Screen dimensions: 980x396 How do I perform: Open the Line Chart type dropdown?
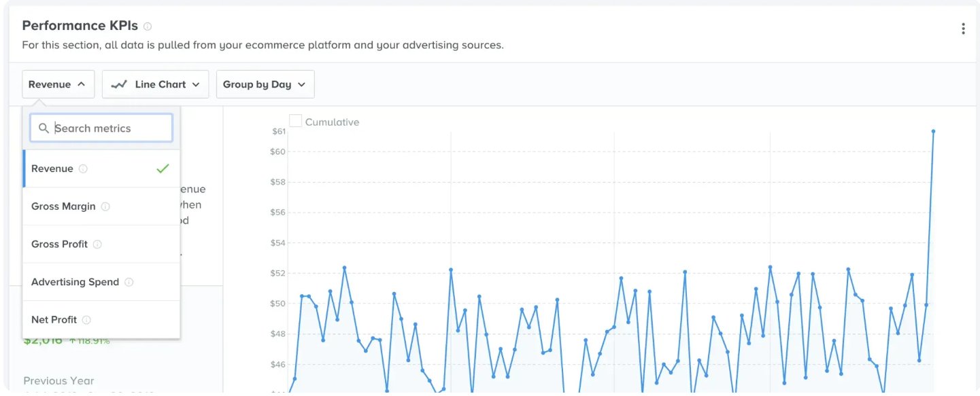click(x=155, y=84)
